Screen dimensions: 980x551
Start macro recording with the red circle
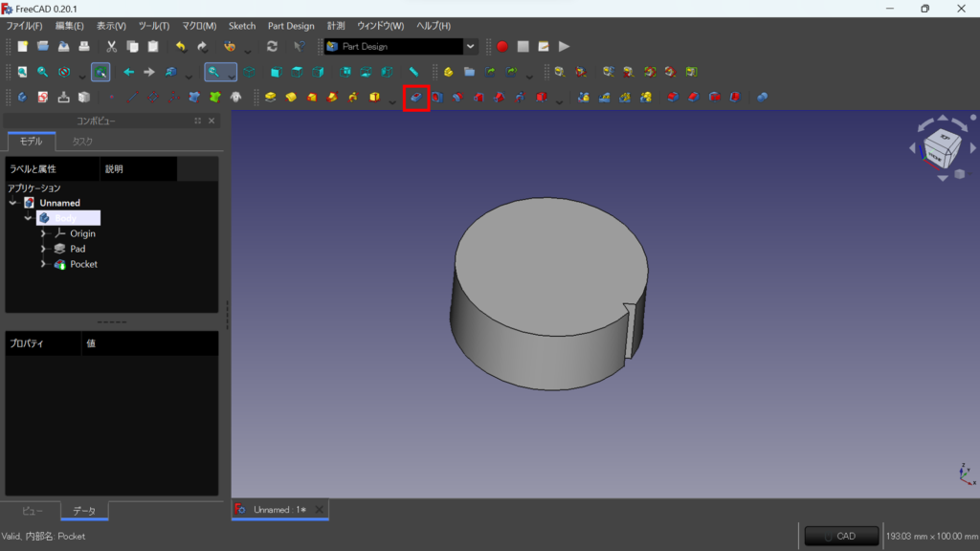501,46
